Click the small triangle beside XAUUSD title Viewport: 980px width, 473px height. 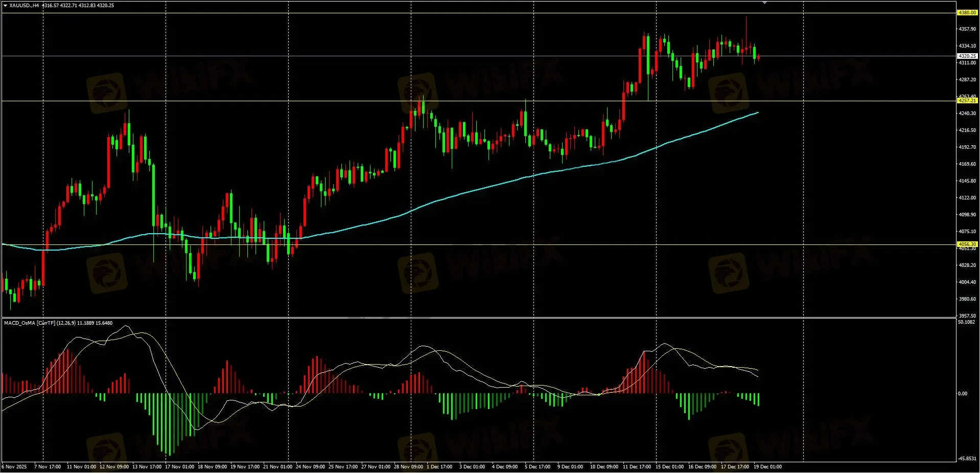pyautogui.click(x=5, y=6)
